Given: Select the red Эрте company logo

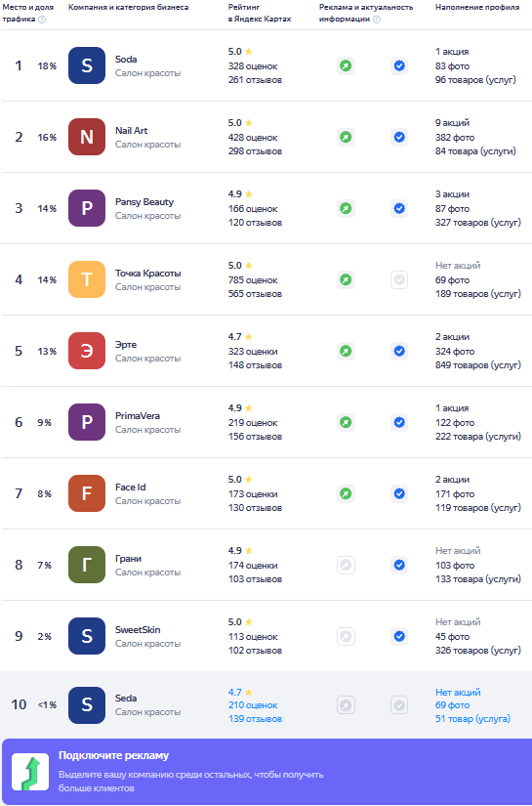Looking at the screenshot, I should tap(87, 351).
